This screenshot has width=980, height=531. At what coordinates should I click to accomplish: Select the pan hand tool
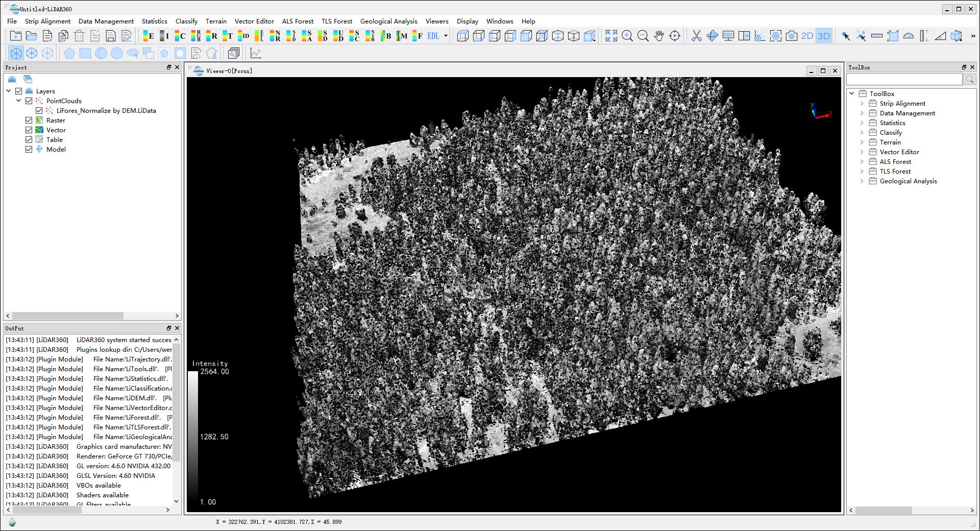pos(659,36)
